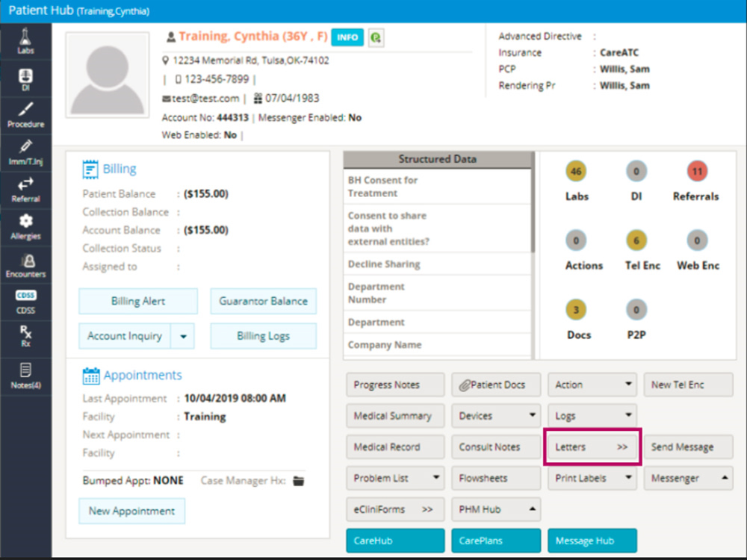The height and width of the screenshot is (560, 747).
Task: Open Allergies in the sidebar
Action: click(x=25, y=228)
